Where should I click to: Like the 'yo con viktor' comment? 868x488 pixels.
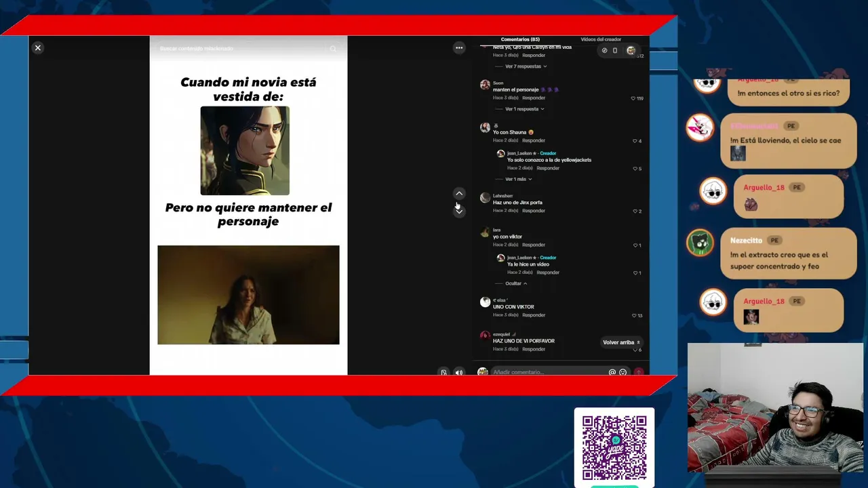pos(637,245)
